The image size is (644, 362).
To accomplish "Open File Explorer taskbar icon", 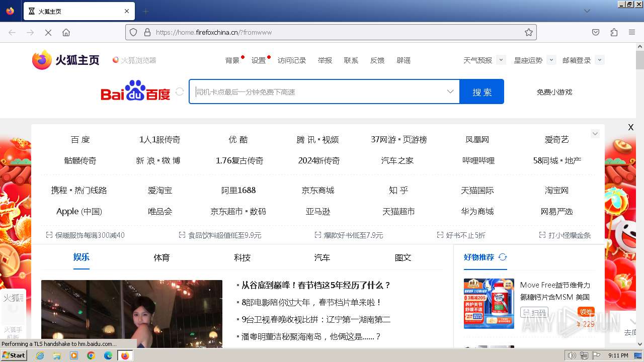I will pos(57,355).
